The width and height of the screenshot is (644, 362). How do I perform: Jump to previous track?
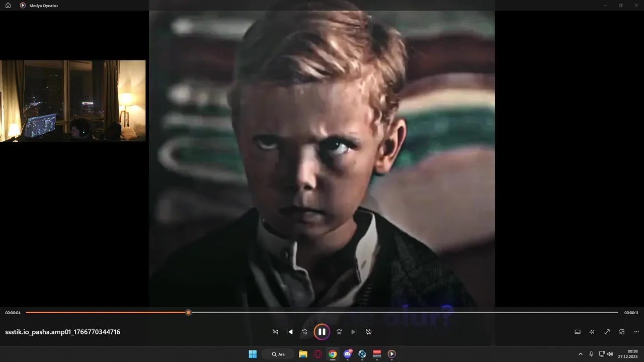pyautogui.click(x=290, y=332)
